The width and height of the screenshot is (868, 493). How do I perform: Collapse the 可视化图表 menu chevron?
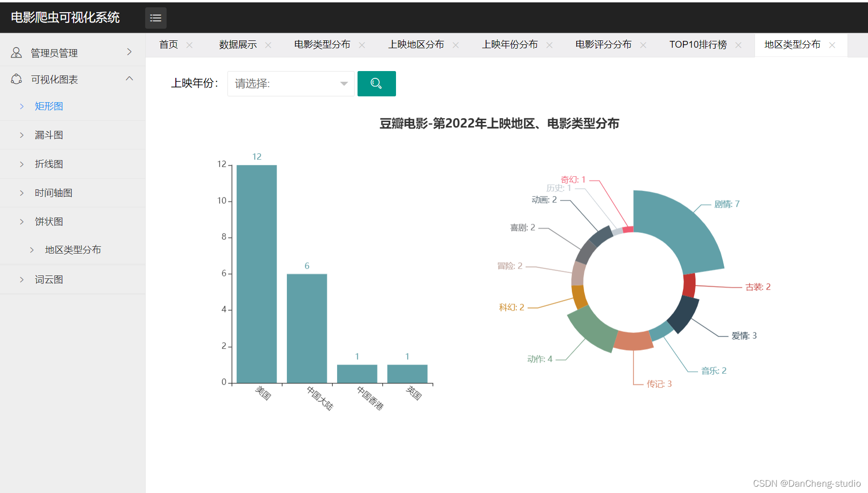[x=129, y=78]
